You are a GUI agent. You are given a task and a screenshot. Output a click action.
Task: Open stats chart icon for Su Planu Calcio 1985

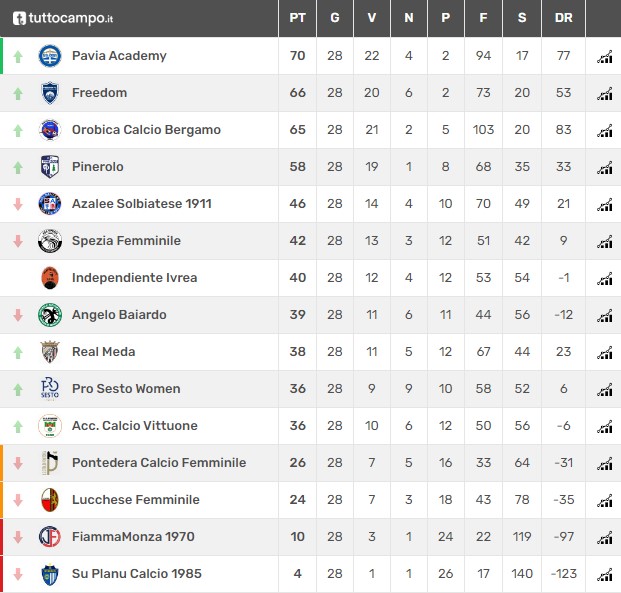point(604,575)
